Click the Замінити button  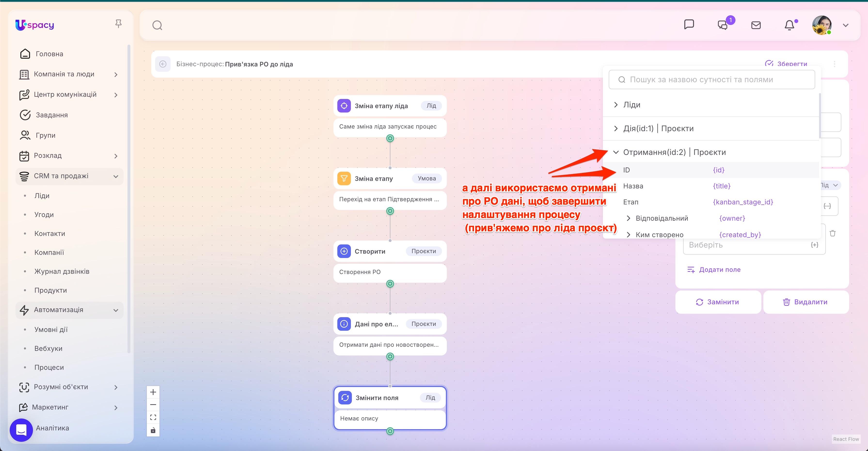pos(718,302)
